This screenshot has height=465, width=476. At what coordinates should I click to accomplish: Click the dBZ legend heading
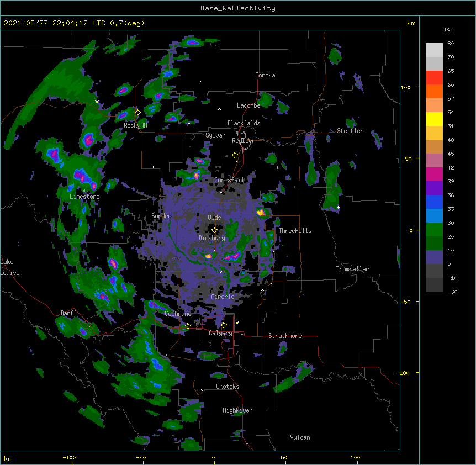447,29
